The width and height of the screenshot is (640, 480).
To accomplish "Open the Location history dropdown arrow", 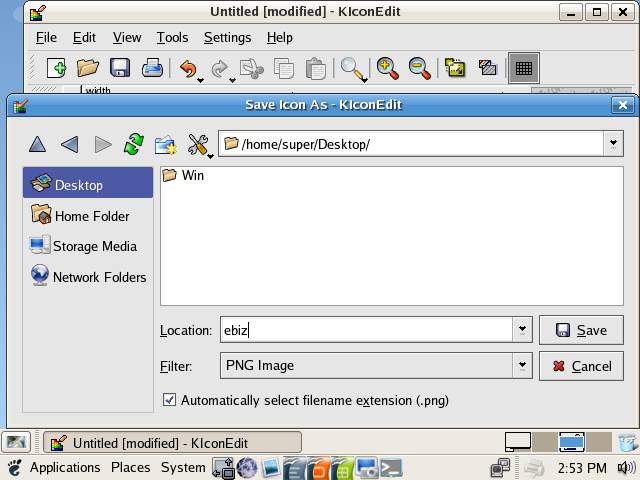I will coord(522,330).
